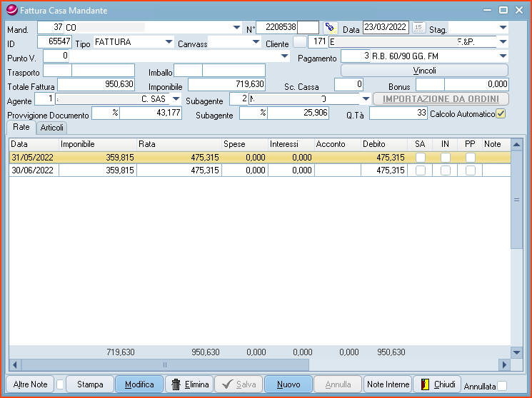Screen dimensions: 532x398
Task: Open the Tipo FATTURA dropdown
Action: click(169, 41)
